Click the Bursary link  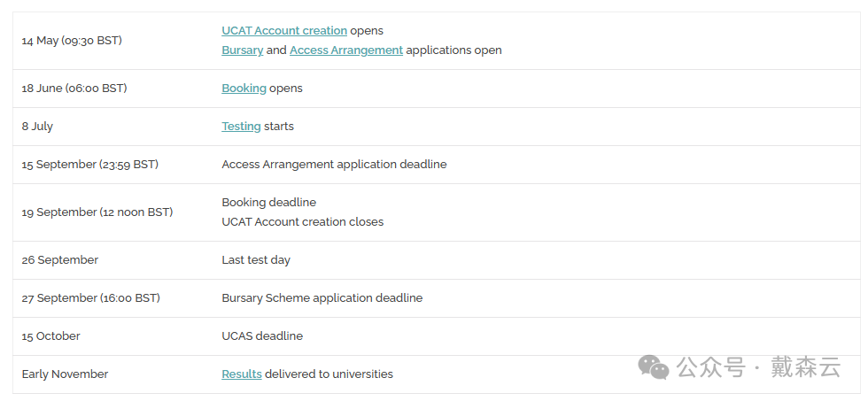tap(243, 50)
